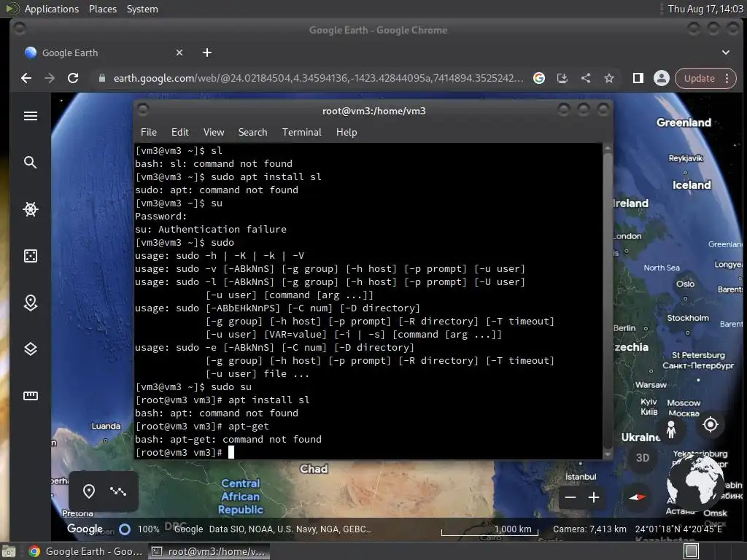Viewport: 747px width, 560px height.
Task: Fly to my location target icon
Action: point(711,424)
